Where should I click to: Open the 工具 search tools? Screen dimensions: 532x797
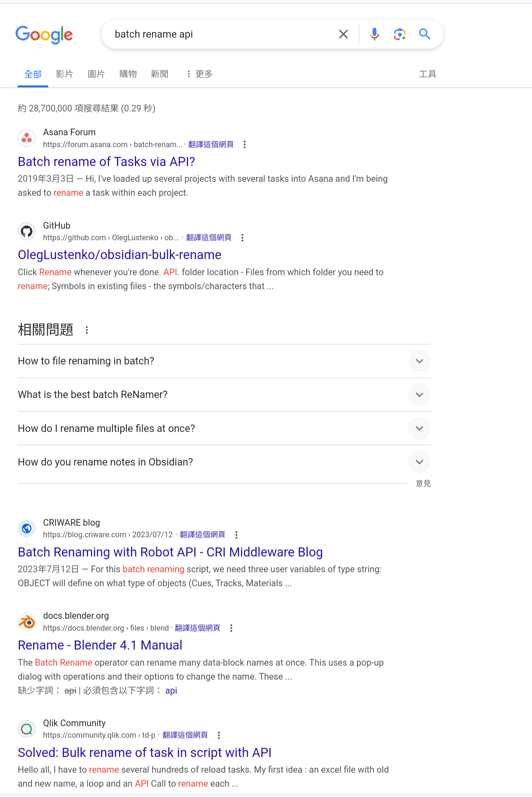point(427,74)
